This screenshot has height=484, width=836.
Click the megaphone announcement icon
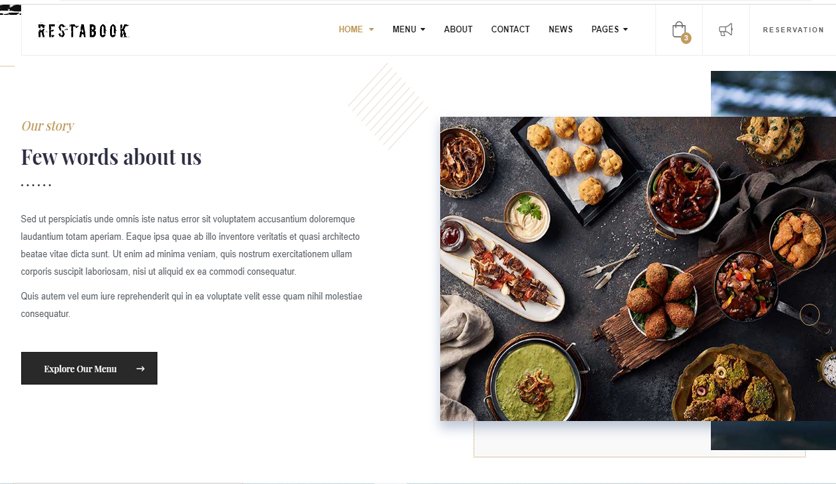(726, 30)
